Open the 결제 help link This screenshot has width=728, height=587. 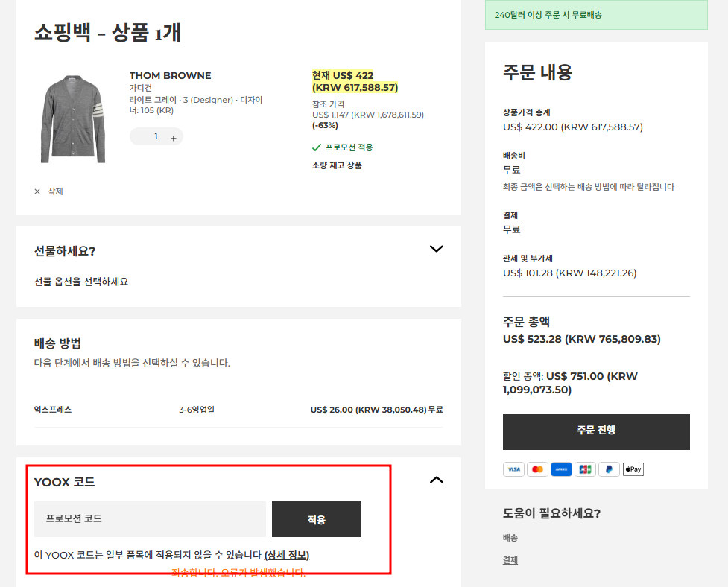pos(510,560)
